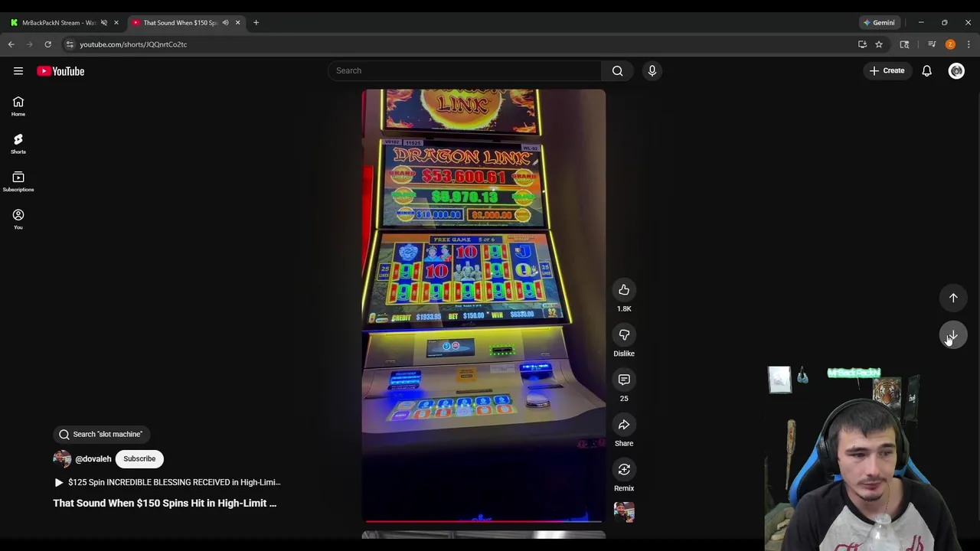Viewport: 980px width, 551px height.
Task: View site information icon in address bar
Action: (70, 44)
